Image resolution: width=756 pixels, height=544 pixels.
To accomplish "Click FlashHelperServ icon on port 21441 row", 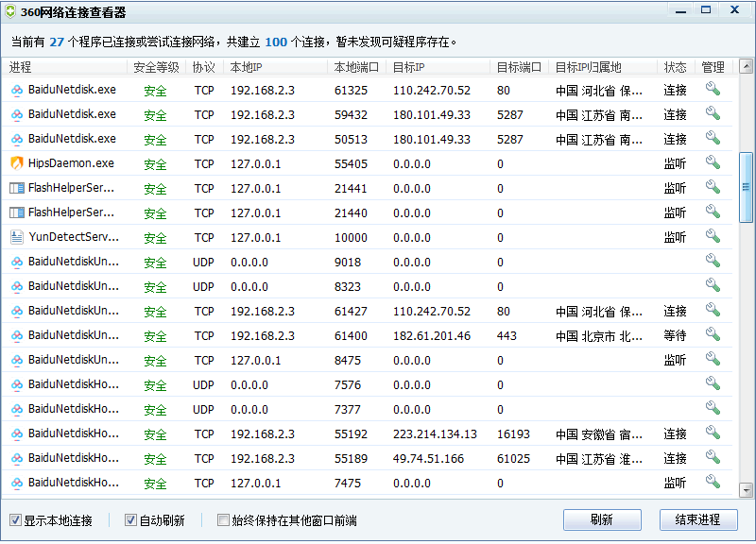I will (x=17, y=188).
